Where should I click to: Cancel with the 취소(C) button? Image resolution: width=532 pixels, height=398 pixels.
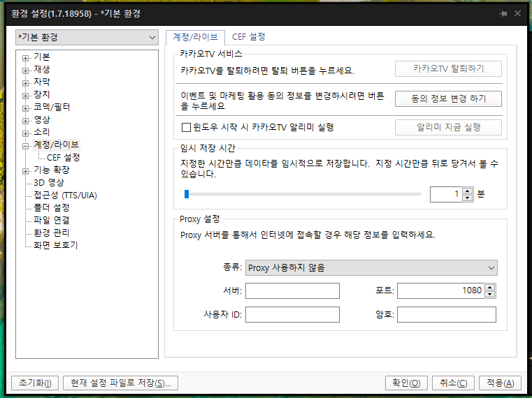click(x=453, y=383)
